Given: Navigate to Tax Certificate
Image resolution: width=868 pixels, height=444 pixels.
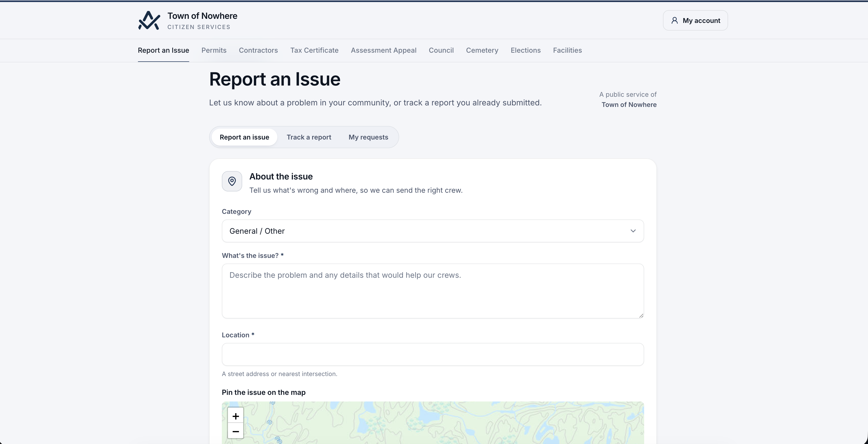Looking at the screenshot, I should [314, 50].
